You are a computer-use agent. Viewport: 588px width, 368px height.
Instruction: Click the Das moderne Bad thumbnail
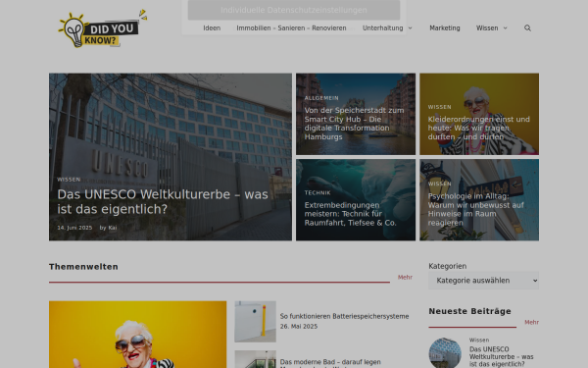click(256, 359)
